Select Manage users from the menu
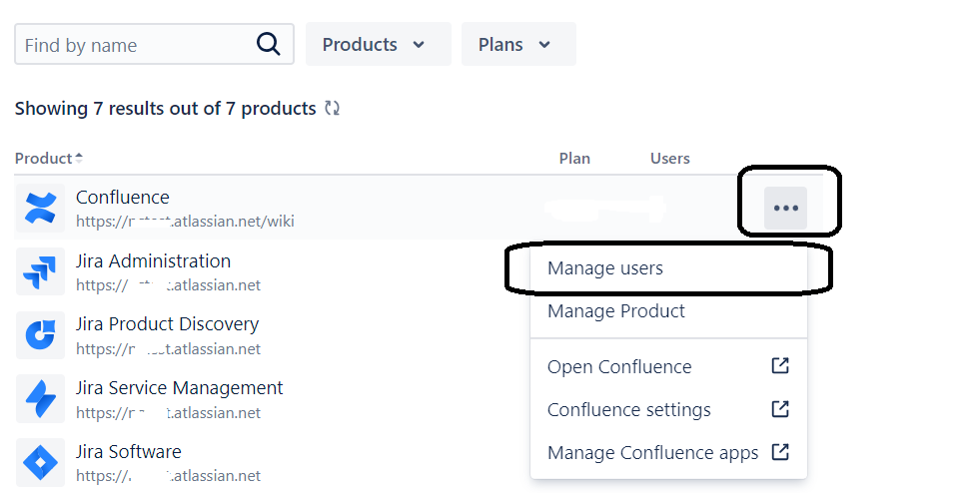980x493 pixels. pyautogui.click(x=605, y=268)
